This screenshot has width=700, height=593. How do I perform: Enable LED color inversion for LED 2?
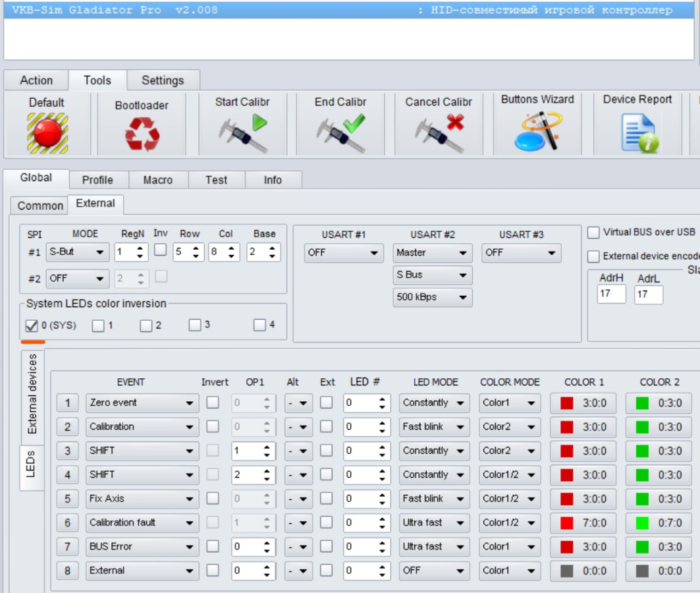(146, 325)
